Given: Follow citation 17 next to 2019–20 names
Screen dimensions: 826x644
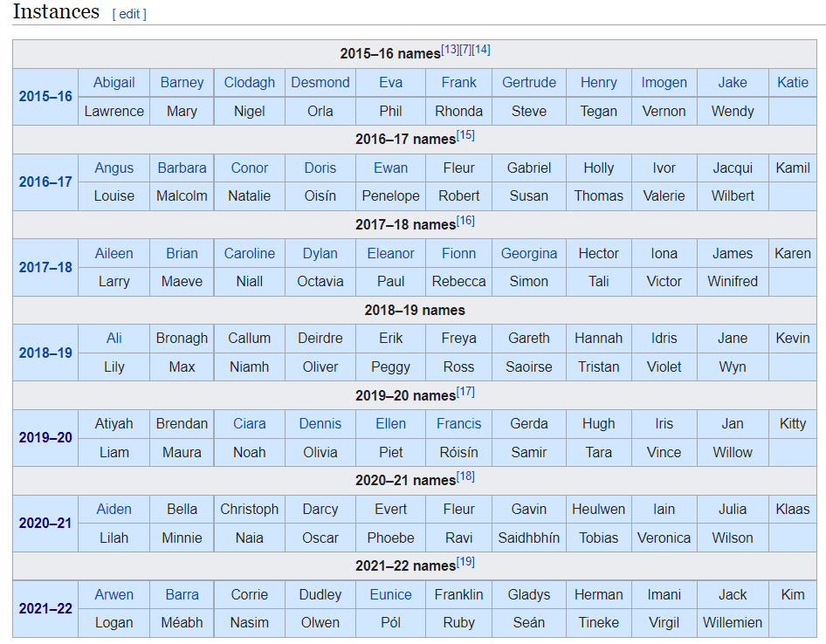Looking at the screenshot, I should pyautogui.click(x=465, y=392).
